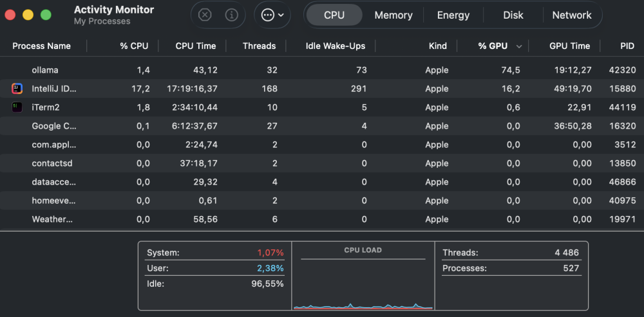The width and height of the screenshot is (644, 317).
Task: Select the iTerm2 terminal icon
Action: [x=17, y=107]
